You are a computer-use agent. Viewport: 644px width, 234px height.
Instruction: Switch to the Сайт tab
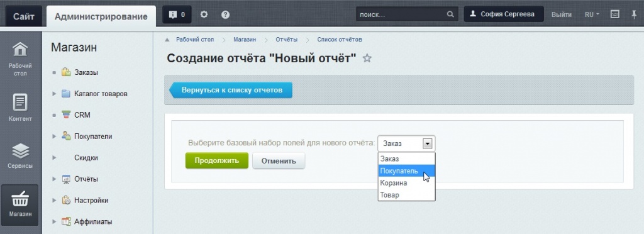point(23,16)
